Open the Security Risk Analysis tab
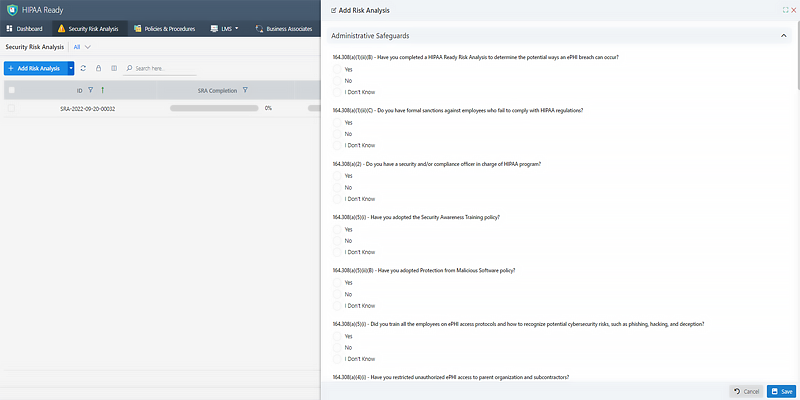800x400 pixels. click(x=89, y=29)
